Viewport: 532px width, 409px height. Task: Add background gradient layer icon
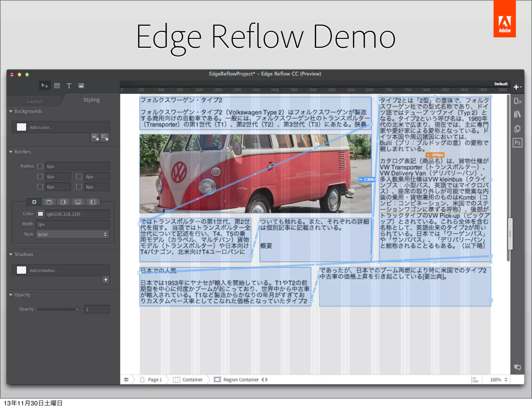105,137
